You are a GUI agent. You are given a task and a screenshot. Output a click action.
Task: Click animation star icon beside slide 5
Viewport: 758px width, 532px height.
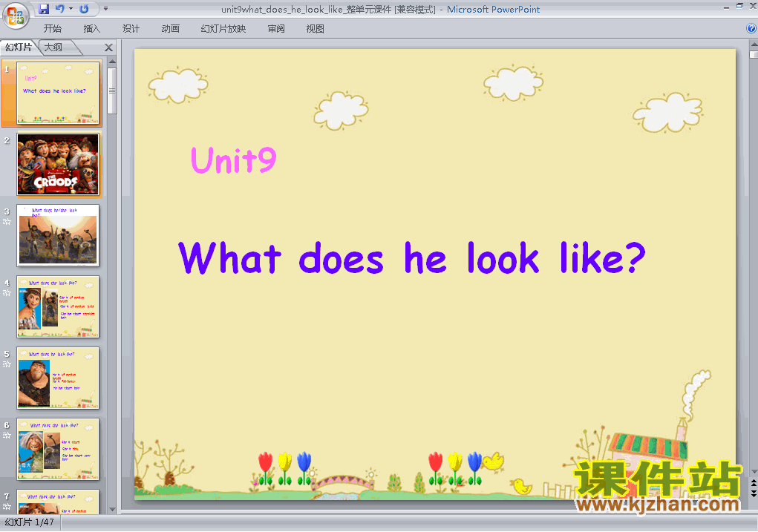pyautogui.click(x=7, y=364)
